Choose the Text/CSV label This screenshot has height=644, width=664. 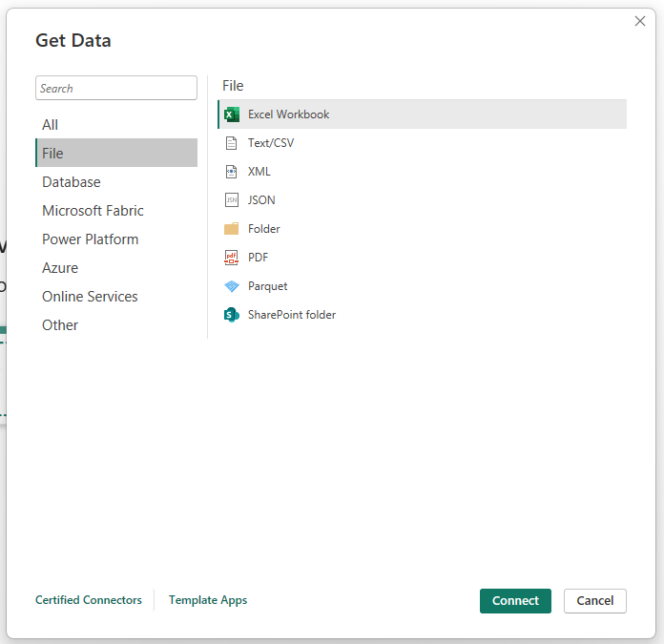click(x=271, y=143)
